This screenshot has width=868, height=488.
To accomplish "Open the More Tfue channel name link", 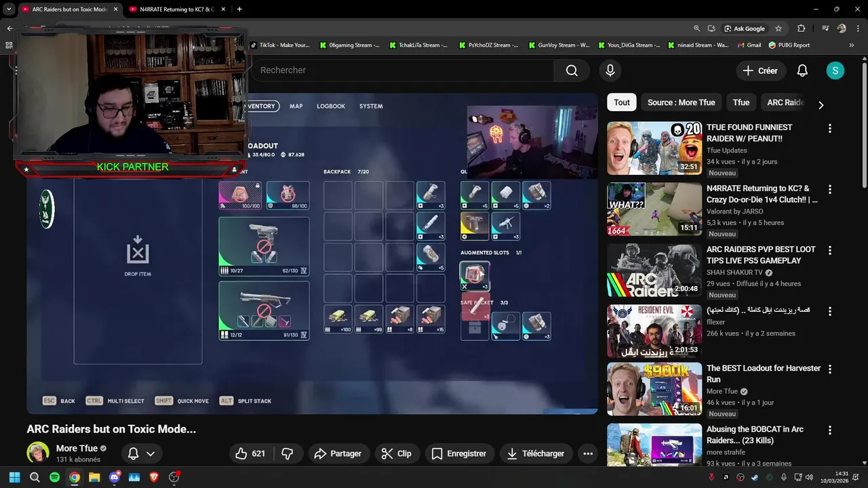I will click(77, 448).
